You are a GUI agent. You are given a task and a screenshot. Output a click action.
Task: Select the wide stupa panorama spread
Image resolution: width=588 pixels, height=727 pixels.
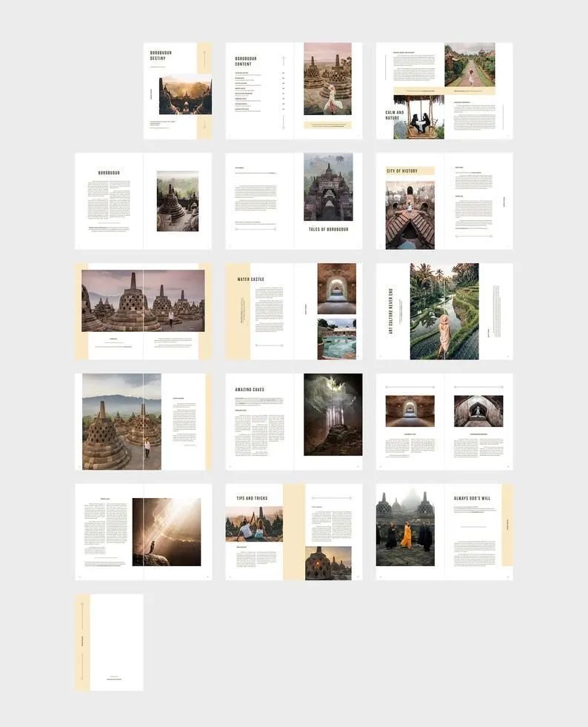pos(143,301)
